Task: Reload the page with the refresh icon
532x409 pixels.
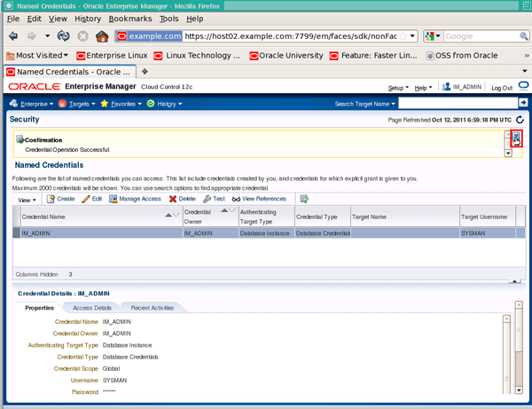Action: coord(64,36)
